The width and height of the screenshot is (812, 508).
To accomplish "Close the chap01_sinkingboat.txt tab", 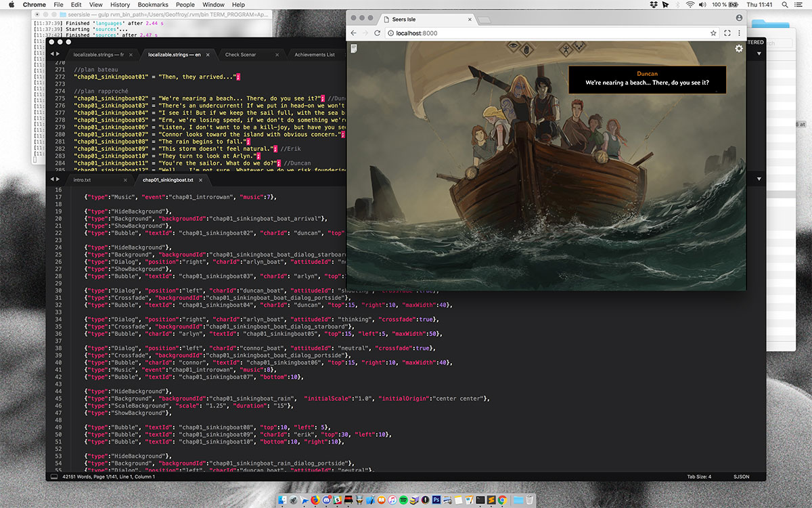I will click(202, 180).
